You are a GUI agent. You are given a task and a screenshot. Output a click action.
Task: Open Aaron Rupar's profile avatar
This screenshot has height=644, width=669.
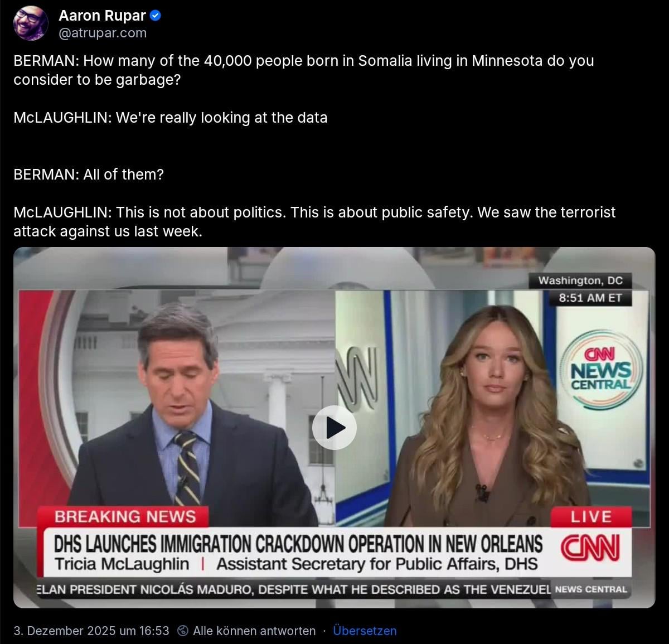point(31,23)
